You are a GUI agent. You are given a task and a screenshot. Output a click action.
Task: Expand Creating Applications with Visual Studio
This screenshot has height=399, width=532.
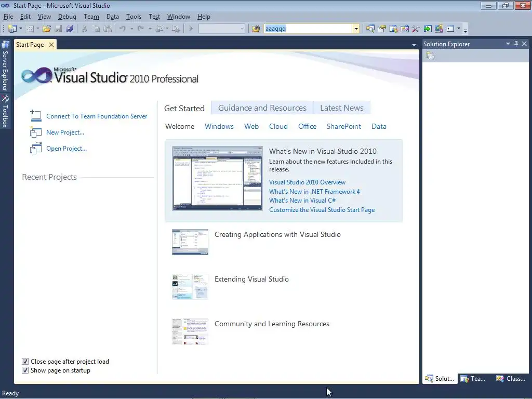coord(277,234)
